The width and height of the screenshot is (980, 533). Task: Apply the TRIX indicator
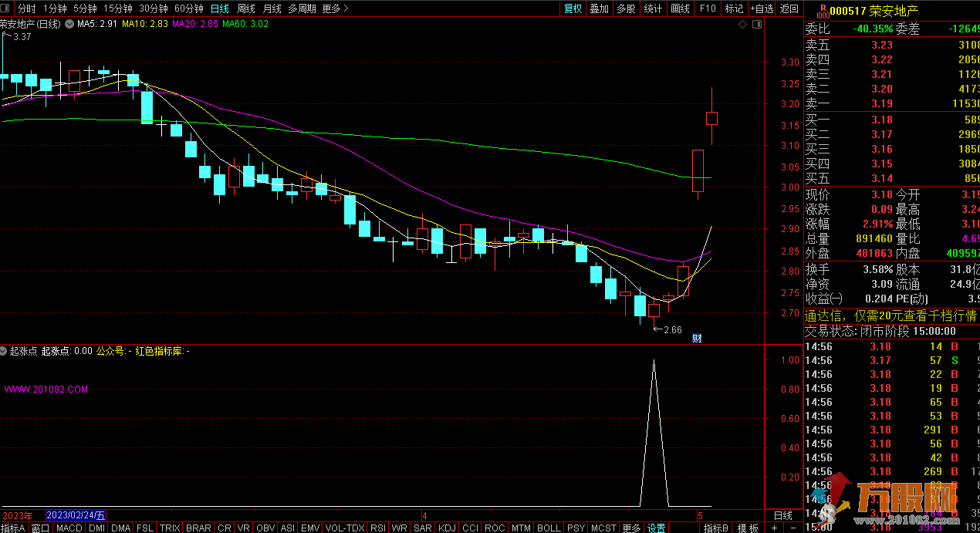click(170, 528)
